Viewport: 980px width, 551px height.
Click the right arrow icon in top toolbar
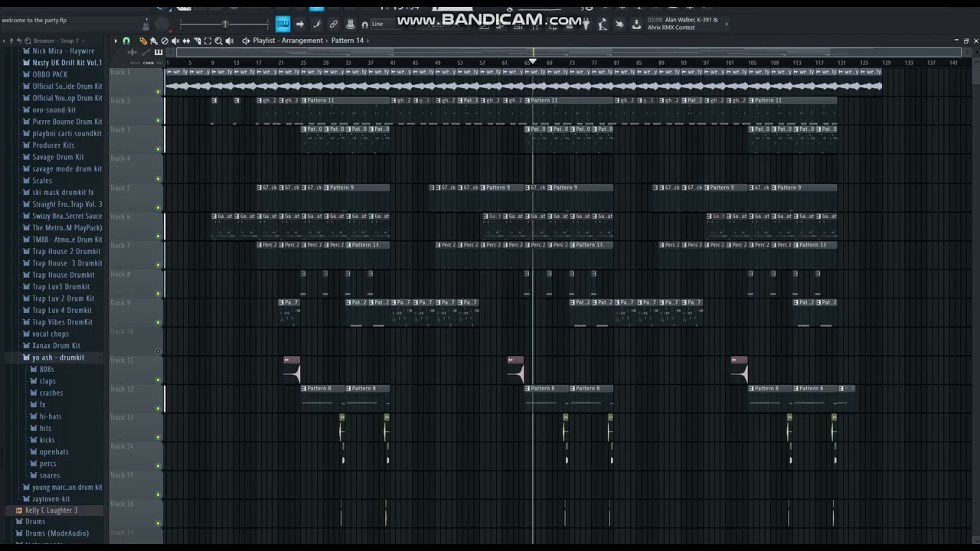pyautogui.click(x=299, y=24)
